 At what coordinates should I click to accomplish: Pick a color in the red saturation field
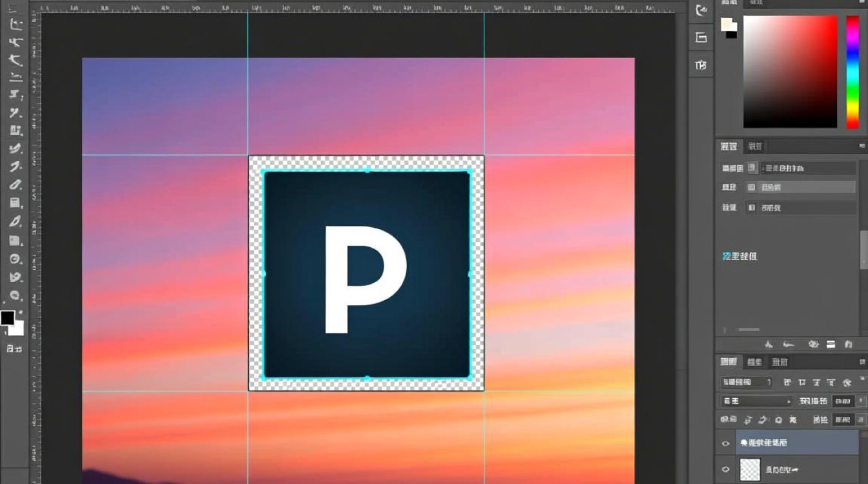tap(790, 72)
